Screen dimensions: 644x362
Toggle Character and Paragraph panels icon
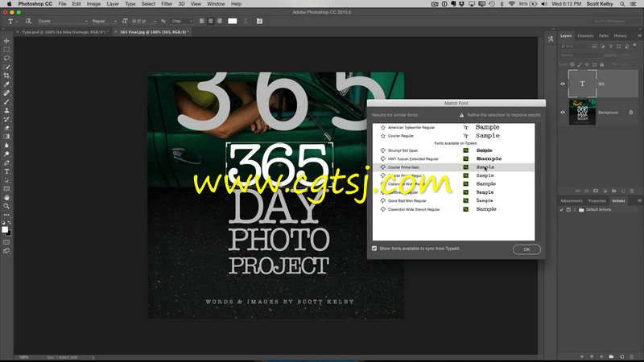(x=259, y=21)
